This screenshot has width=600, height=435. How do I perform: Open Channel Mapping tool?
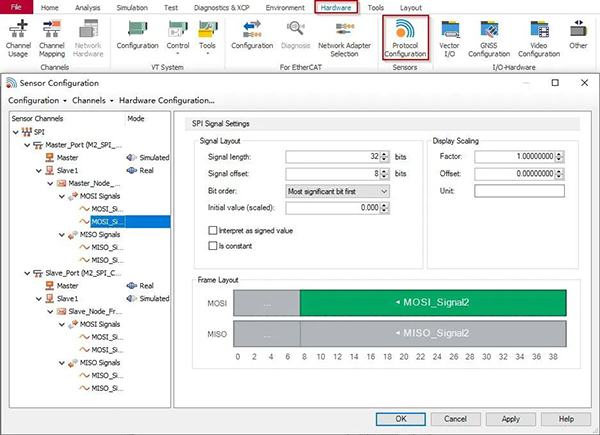click(52, 38)
